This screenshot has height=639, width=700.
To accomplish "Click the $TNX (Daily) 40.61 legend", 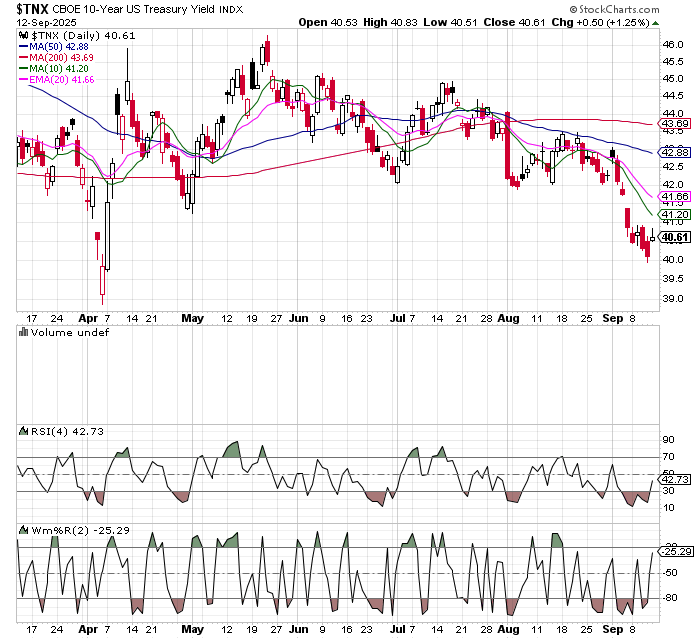I will click(x=83, y=35).
